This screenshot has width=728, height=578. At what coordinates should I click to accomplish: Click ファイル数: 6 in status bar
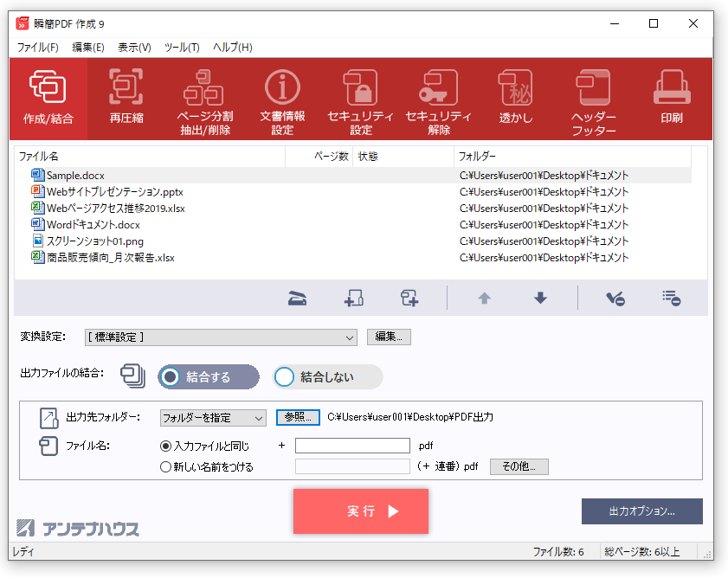(558, 551)
